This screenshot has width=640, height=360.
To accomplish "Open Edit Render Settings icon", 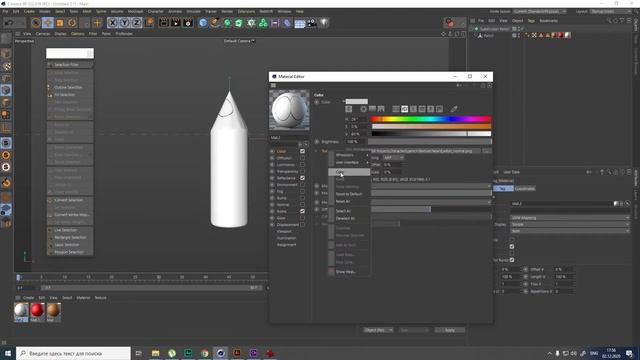I will (x=188, y=23).
